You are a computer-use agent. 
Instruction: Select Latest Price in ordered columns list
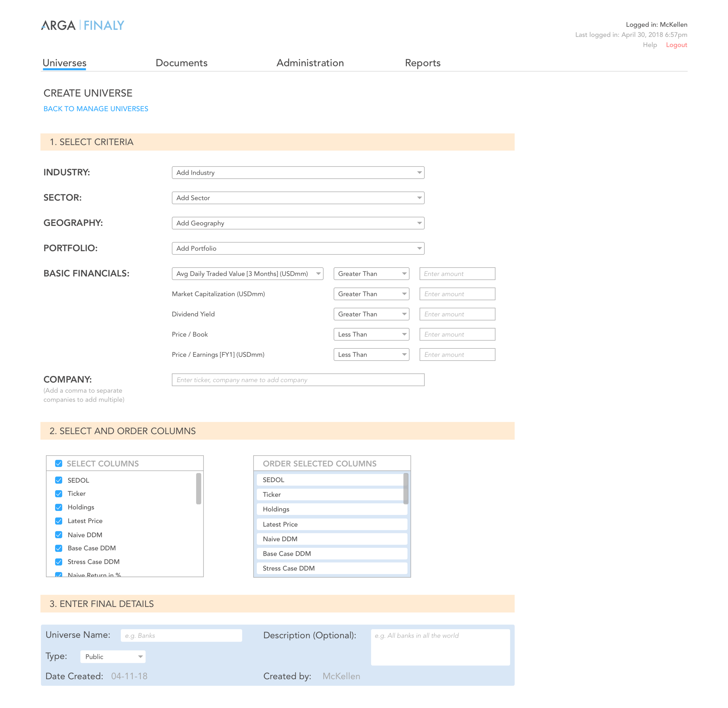tap(332, 524)
